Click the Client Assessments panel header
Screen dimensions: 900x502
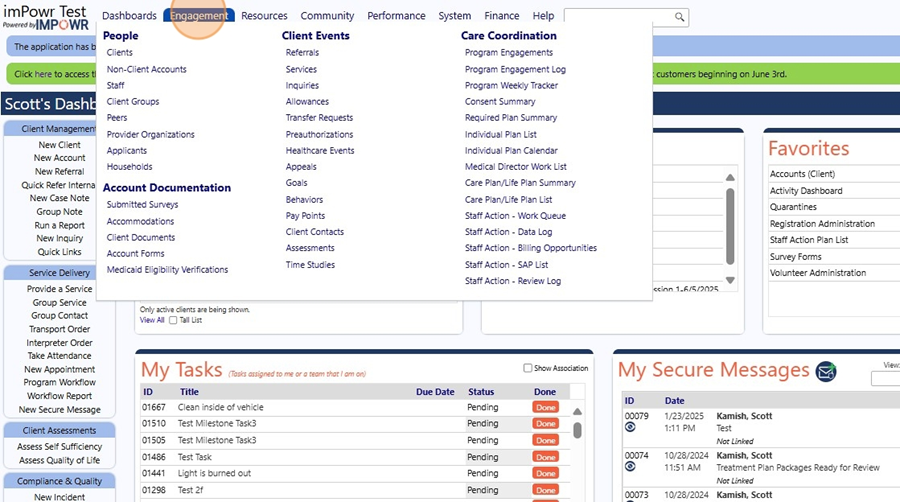click(x=59, y=430)
